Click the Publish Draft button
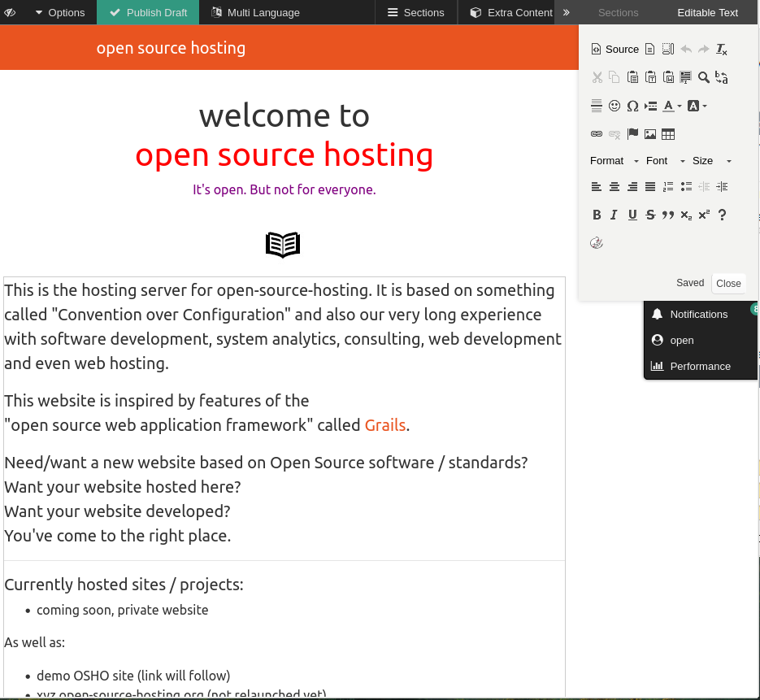 click(x=148, y=12)
